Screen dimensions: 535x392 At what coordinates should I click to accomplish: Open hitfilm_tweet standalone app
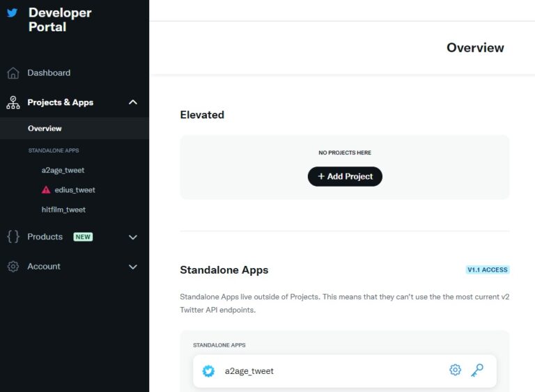pos(63,210)
